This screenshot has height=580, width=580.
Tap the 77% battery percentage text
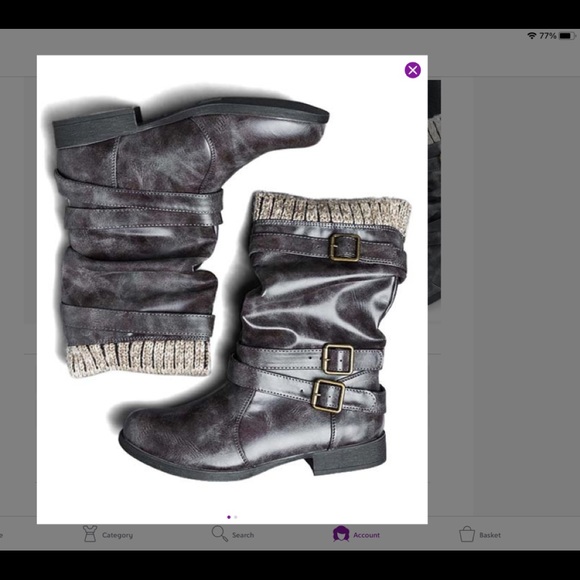[547, 36]
